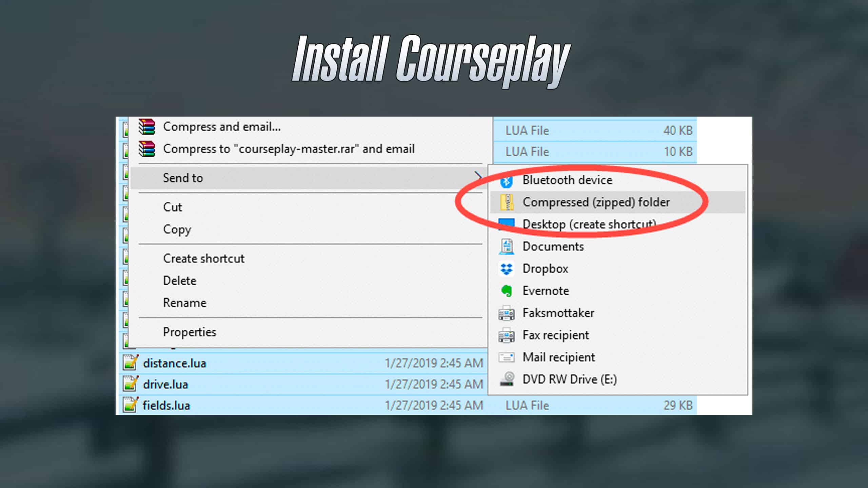Send to DVD RW Drive (E:)

[x=570, y=379]
